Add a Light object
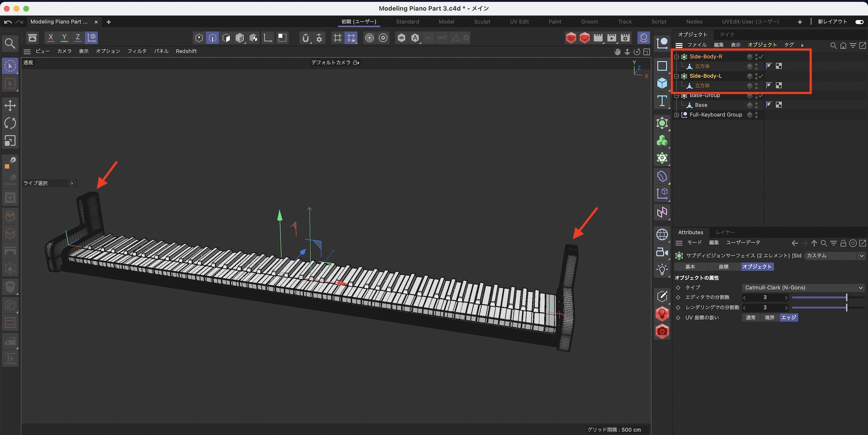This screenshot has width=868, height=435. click(662, 270)
